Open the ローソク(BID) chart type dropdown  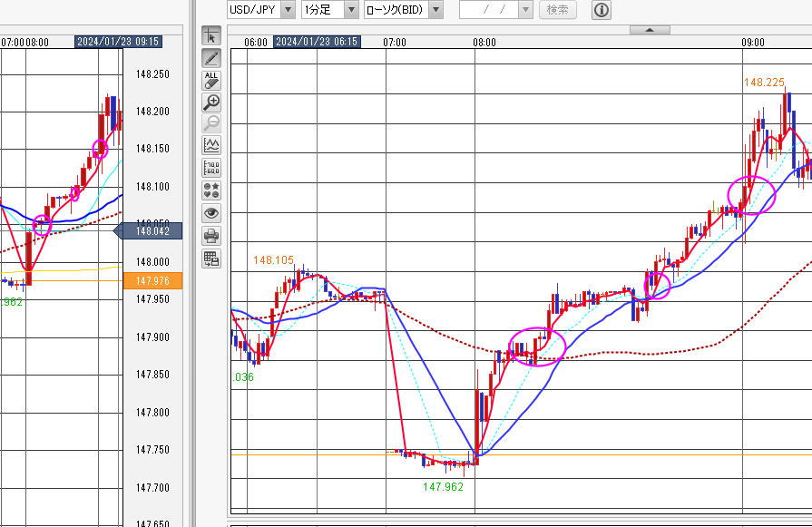pos(435,10)
